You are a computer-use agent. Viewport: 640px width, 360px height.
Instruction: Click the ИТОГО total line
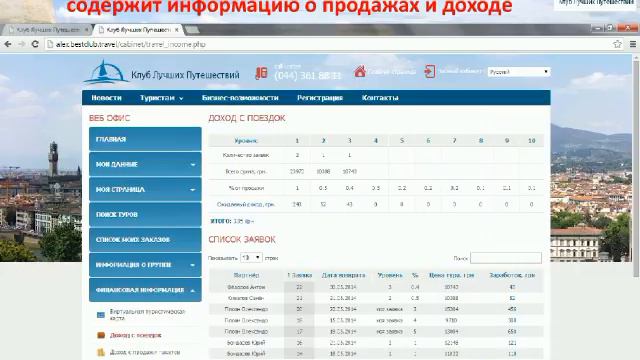click(232, 221)
